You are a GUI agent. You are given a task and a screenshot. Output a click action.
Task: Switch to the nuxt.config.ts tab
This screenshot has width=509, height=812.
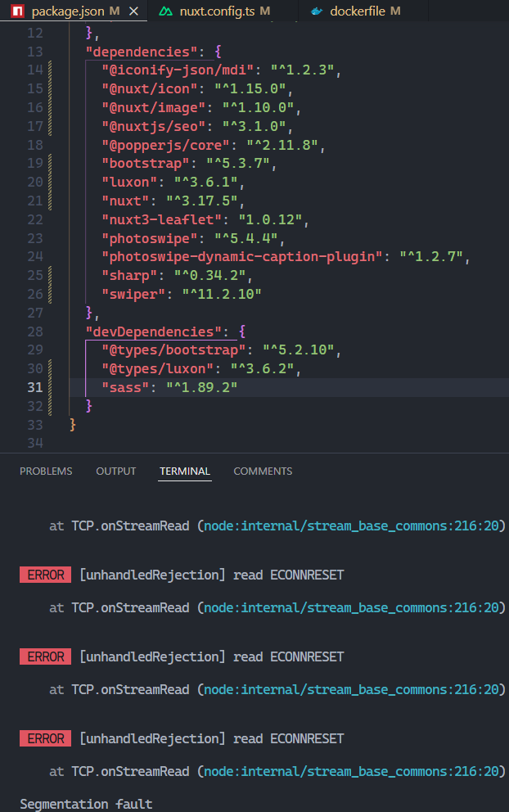223,11
